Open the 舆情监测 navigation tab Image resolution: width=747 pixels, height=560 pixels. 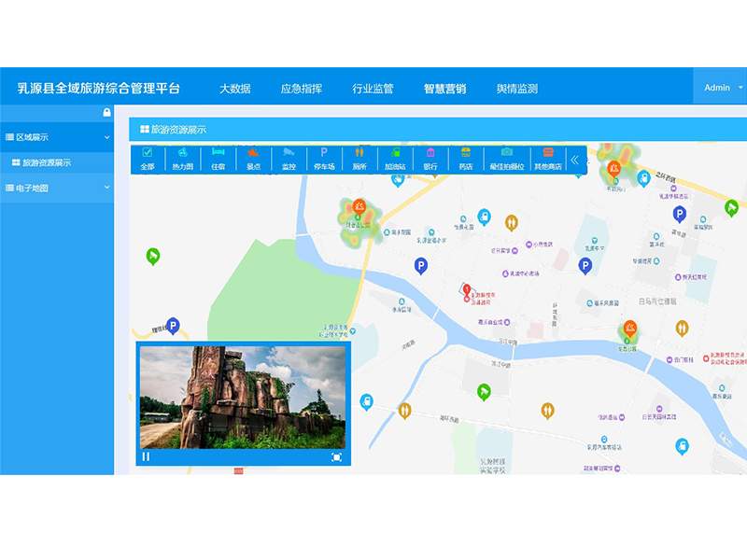point(517,89)
